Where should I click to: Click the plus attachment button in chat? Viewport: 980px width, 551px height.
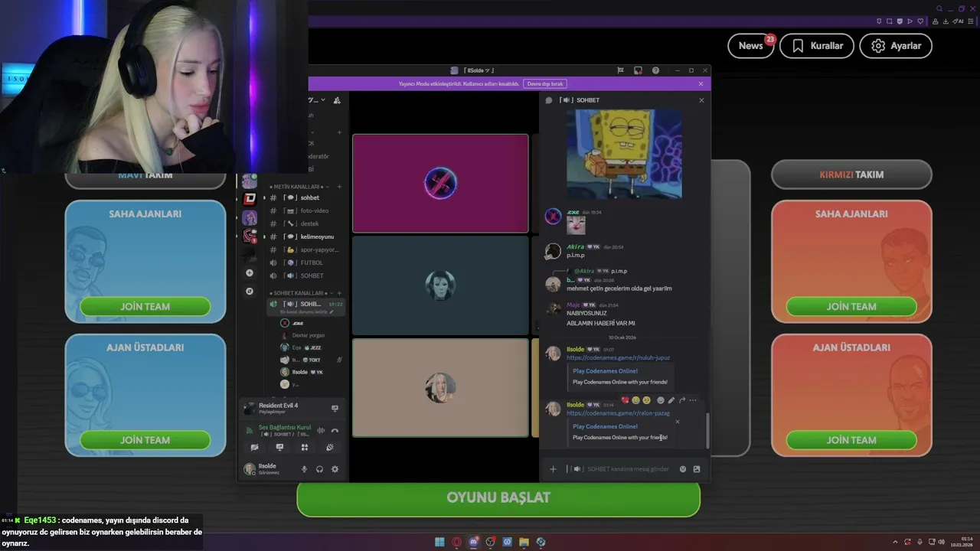(x=553, y=469)
